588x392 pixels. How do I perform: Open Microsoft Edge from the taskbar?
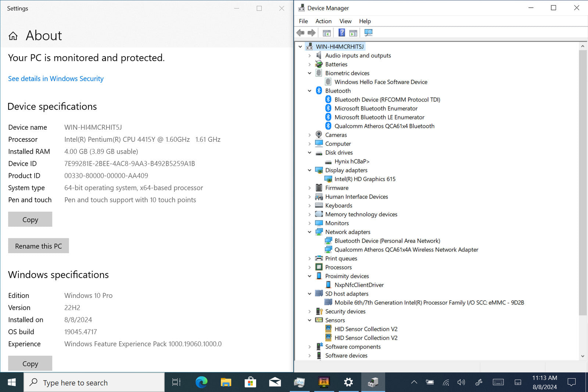point(201,382)
